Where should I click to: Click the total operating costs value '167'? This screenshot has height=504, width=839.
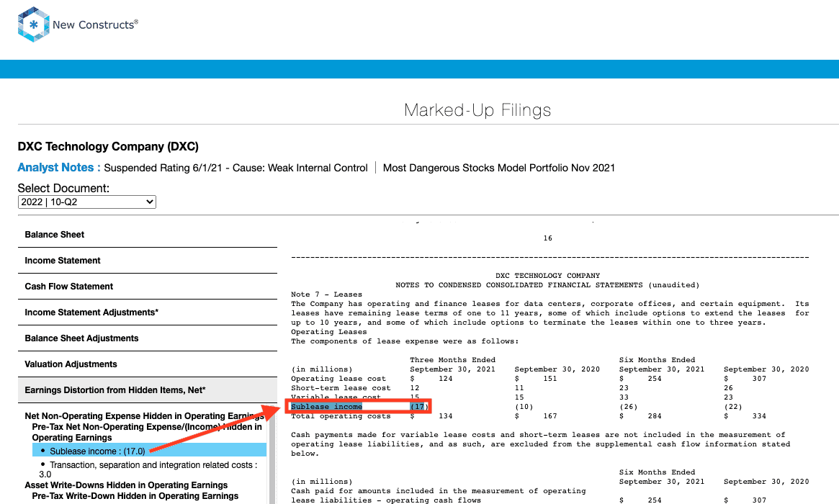[549, 415]
